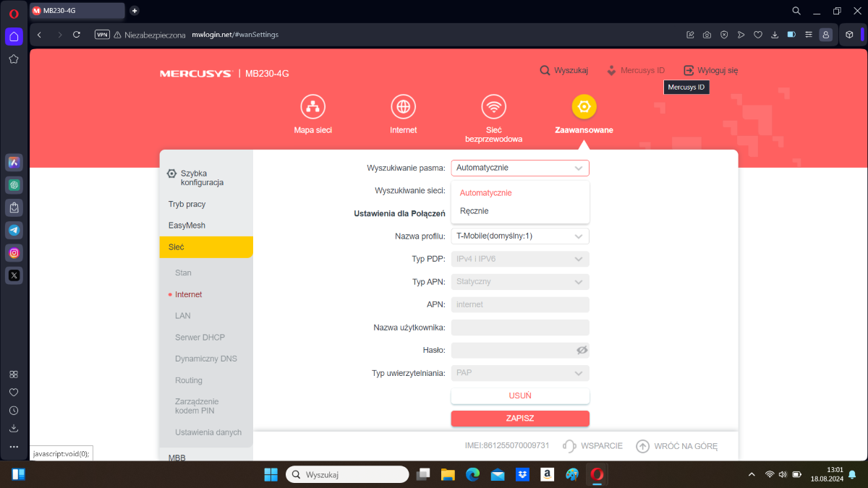Click the WRÓĆ NA GÓRĘ arrow icon

click(642, 446)
